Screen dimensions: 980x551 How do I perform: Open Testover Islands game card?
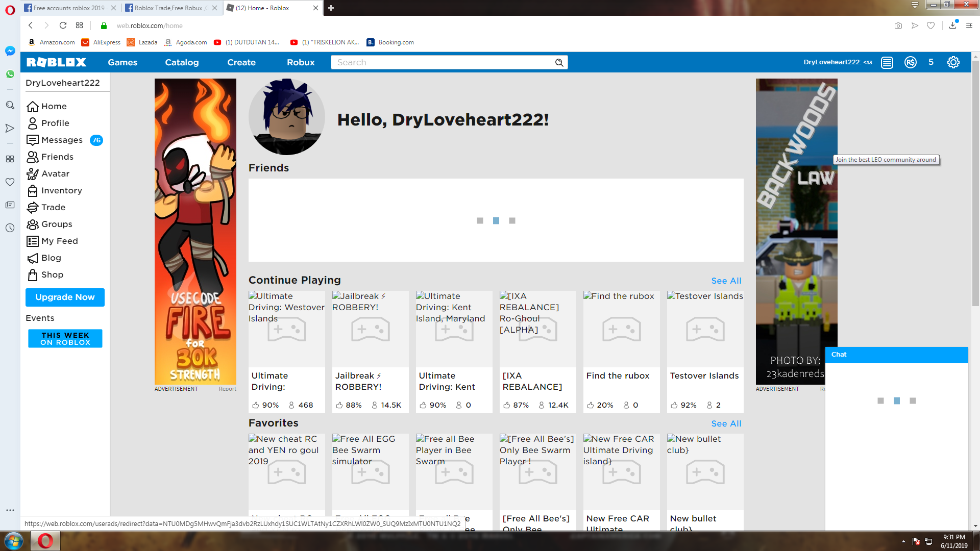pos(705,352)
